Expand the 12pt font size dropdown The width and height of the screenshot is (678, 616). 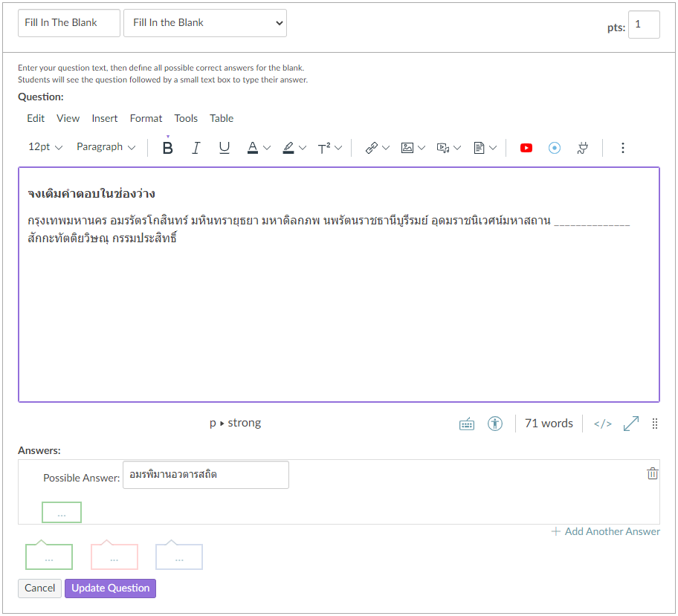(x=45, y=147)
